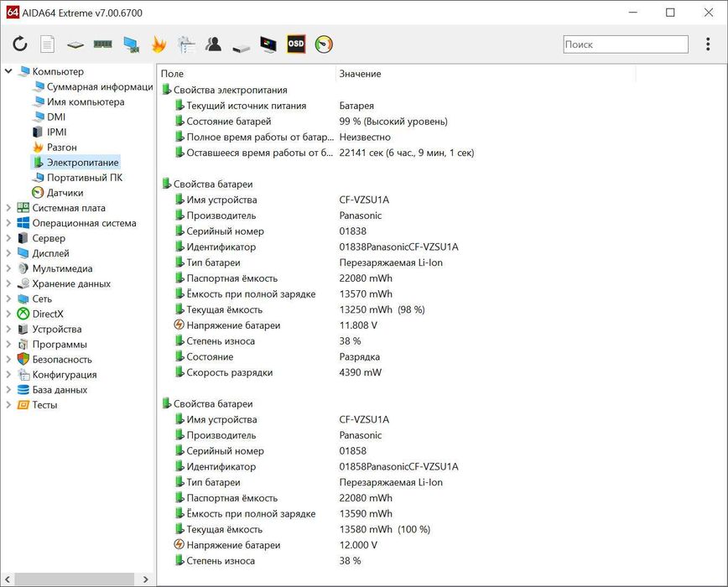
Task: Select Устройства in the tree
Action: (x=49, y=329)
